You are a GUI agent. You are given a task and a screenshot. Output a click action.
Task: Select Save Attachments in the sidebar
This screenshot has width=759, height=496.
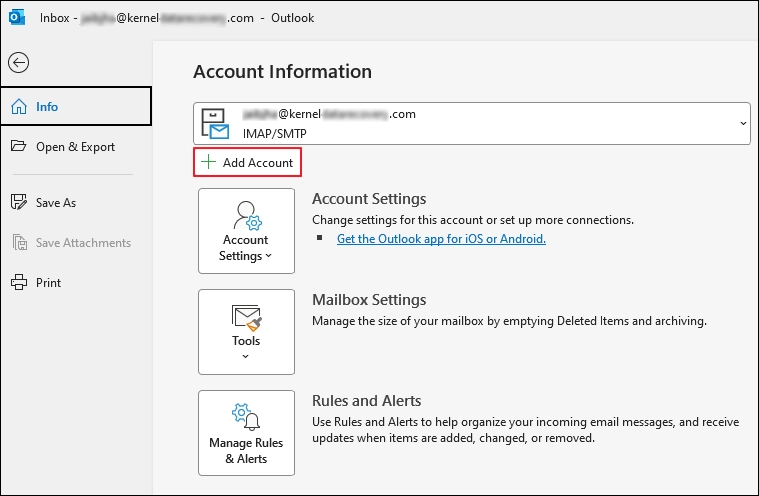pyautogui.click(x=76, y=242)
